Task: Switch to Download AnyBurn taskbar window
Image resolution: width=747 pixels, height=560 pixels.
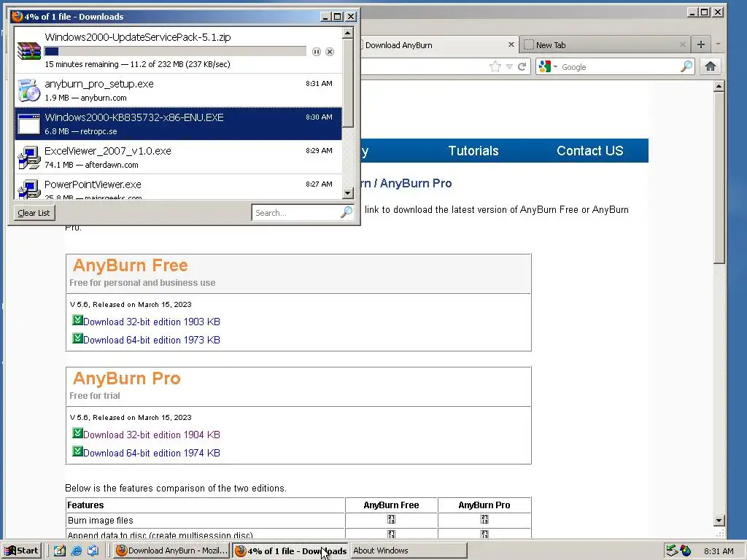Action: [x=172, y=551]
